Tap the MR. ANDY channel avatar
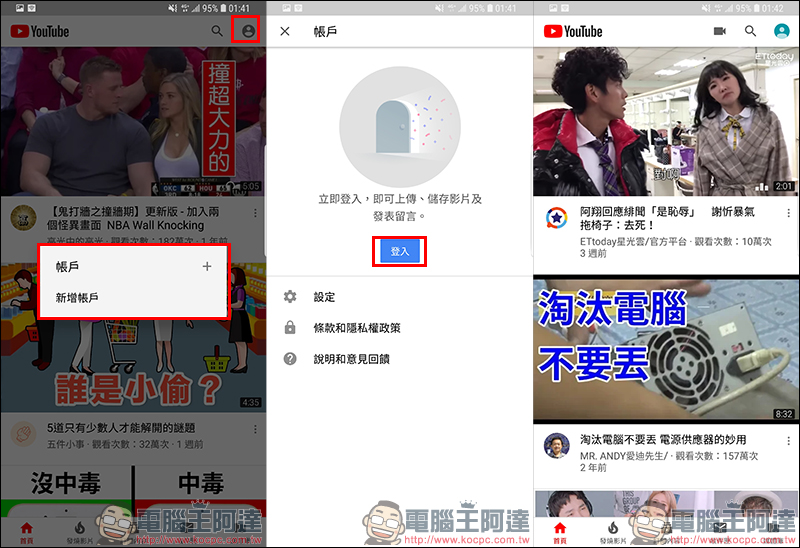 (x=557, y=446)
